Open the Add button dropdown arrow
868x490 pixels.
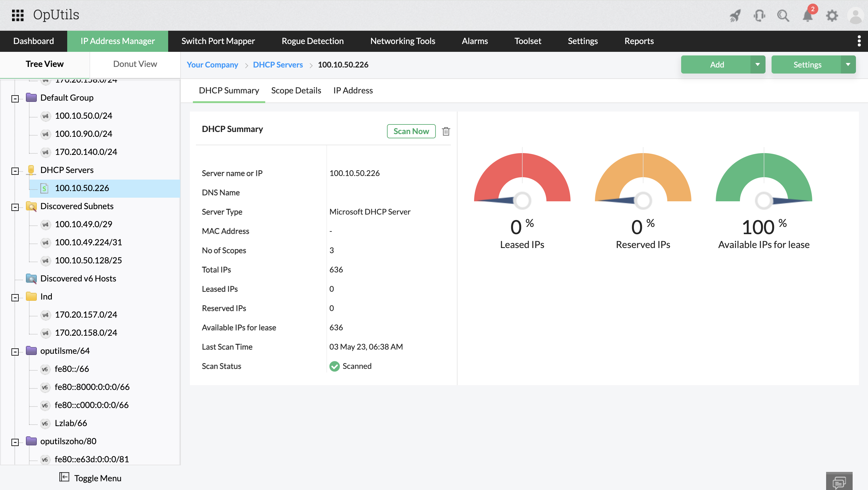pyautogui.click(x=757, y=64)
